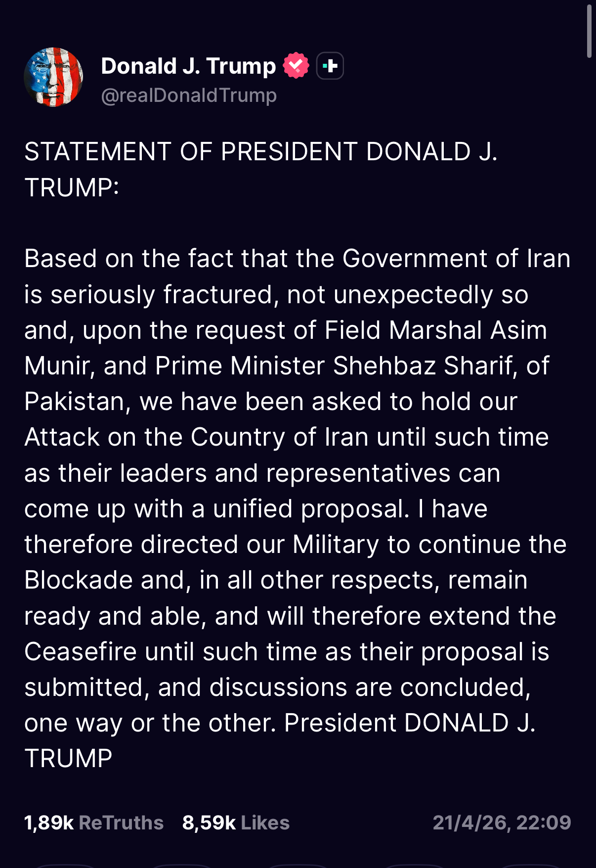Screen dimensions: 596x868
Task: Click the Truth Social plus logo icon
Action: coord(330,65)
